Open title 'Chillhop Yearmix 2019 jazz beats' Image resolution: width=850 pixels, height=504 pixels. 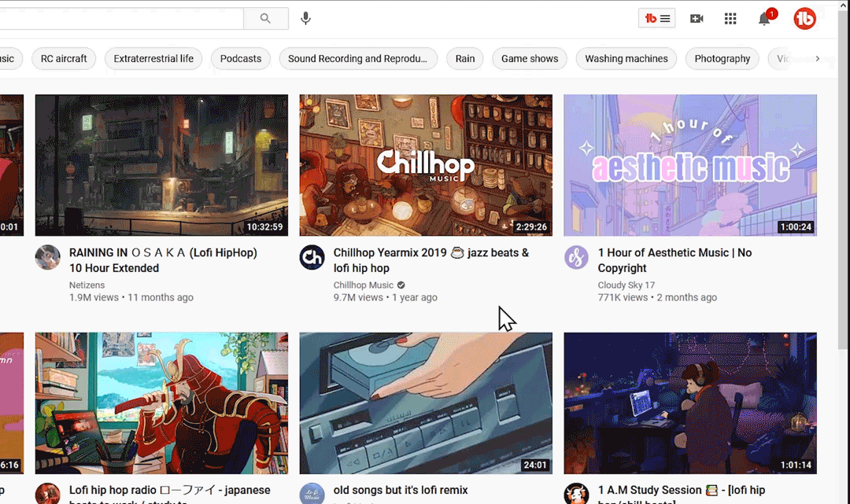[x=431, y=260]
